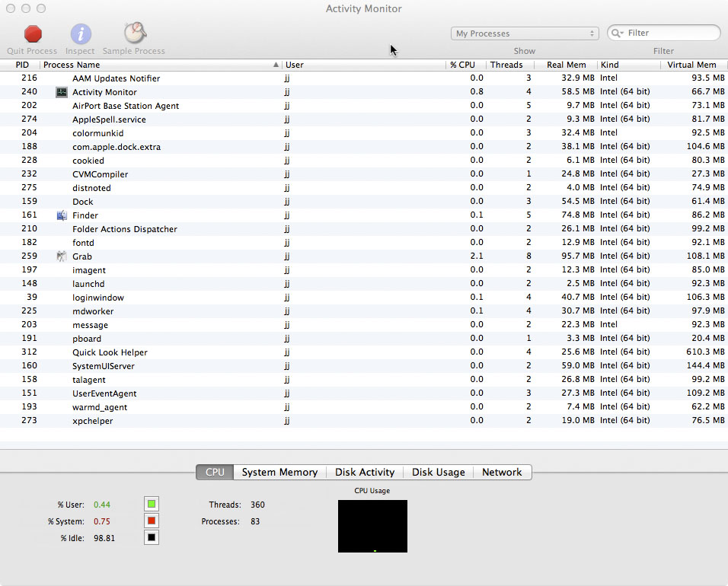Screen dimensions: 728x586
Task: Select the com.apple.dock.extra process
Action: (364, 147)
